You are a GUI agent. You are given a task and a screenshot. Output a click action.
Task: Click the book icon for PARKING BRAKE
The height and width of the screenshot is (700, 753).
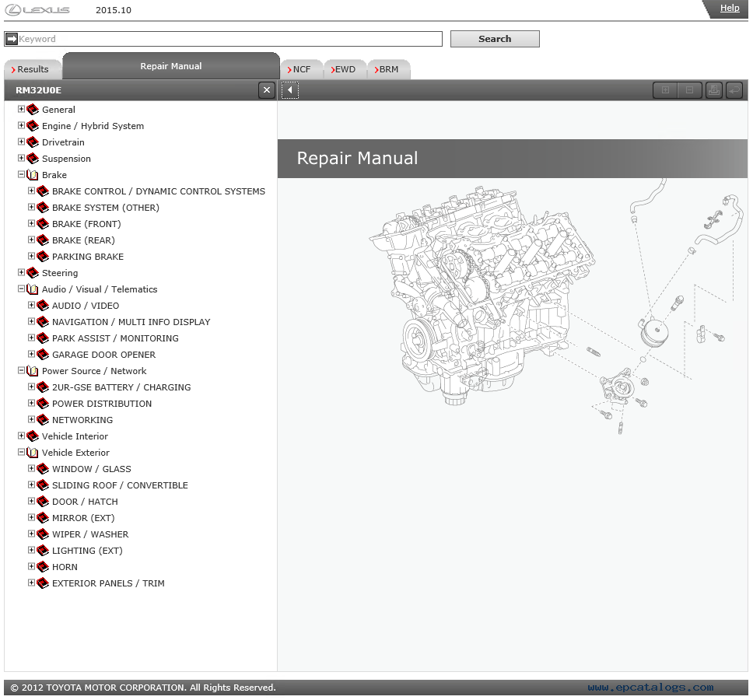pyautogui.click(x=43, y=257)
